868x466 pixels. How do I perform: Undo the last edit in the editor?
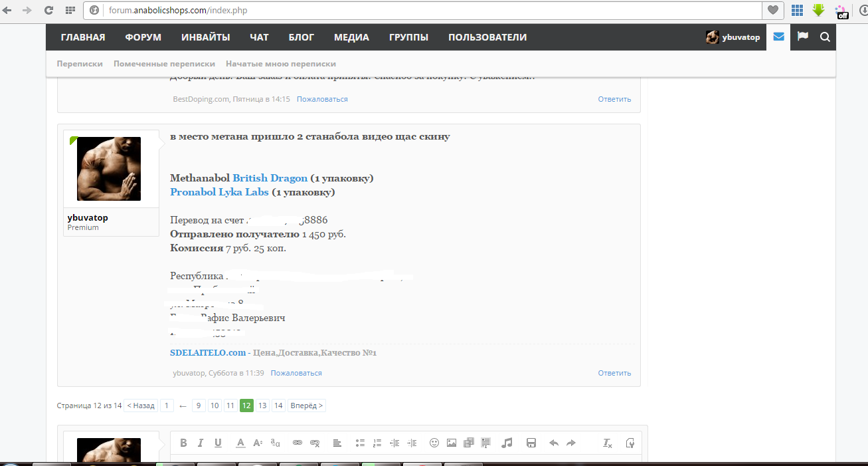pyautogui.click(x=554, y=443)
